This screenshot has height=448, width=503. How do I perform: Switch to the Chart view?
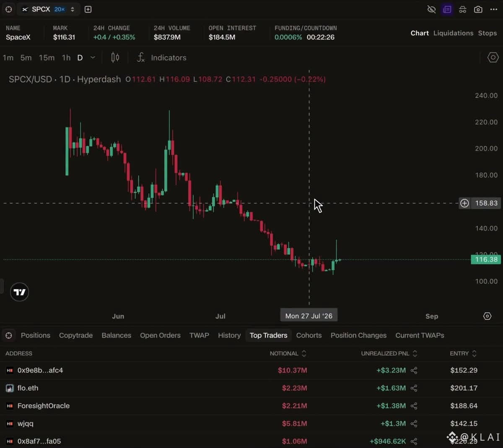(x=420, y=33)
